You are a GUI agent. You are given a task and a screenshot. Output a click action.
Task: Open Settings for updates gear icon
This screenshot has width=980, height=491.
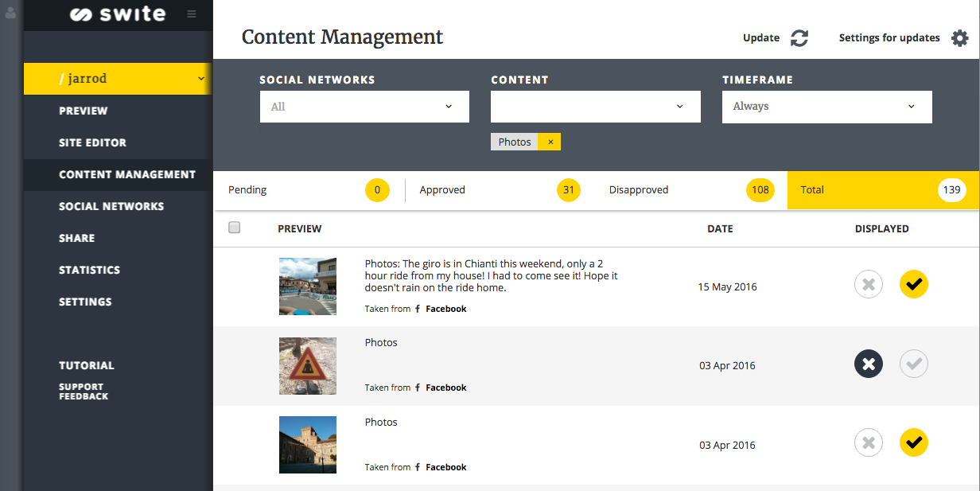click(960, 38)
